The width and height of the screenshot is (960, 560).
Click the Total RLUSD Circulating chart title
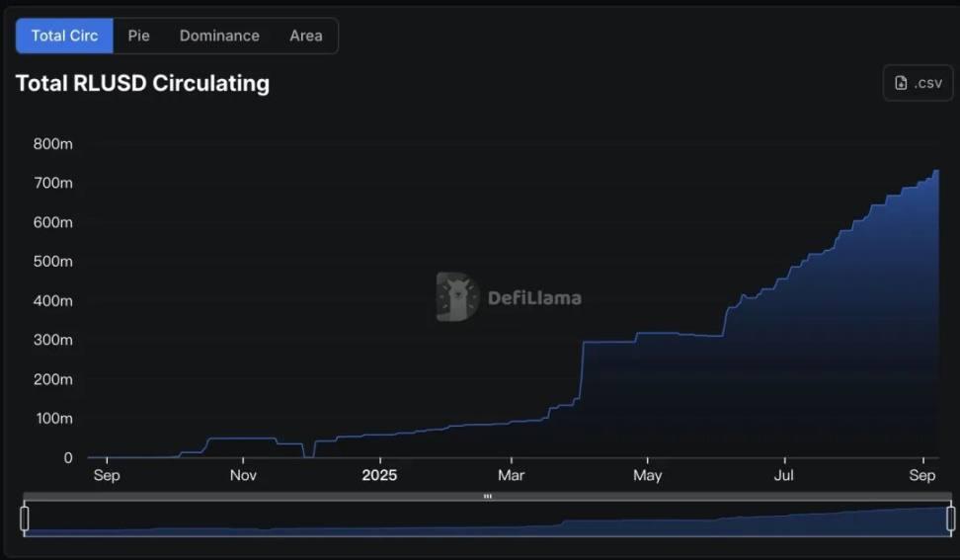tap(142, 83)
